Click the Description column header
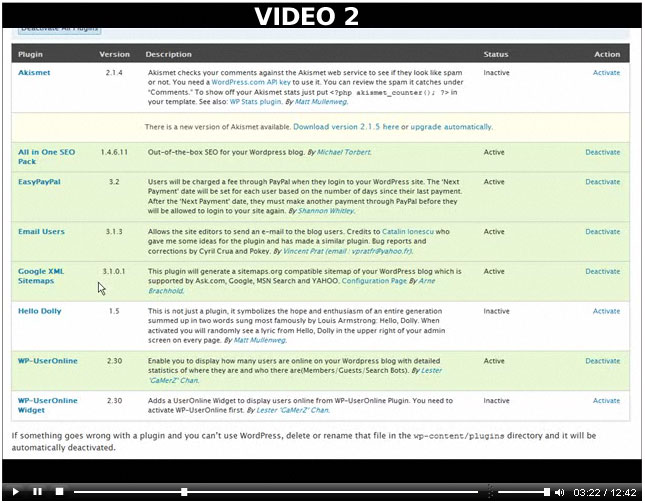This screenshot has width=645, height=503. 169,54
